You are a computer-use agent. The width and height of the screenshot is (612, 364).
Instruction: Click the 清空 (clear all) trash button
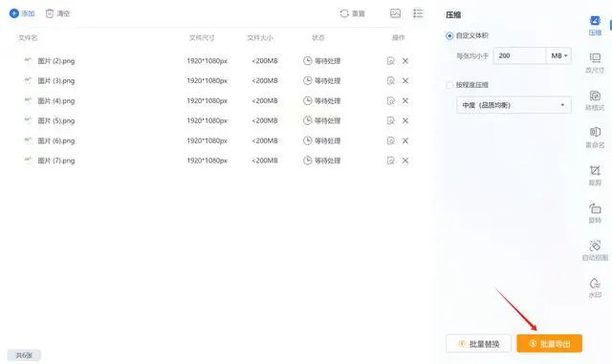coord(57,13)
